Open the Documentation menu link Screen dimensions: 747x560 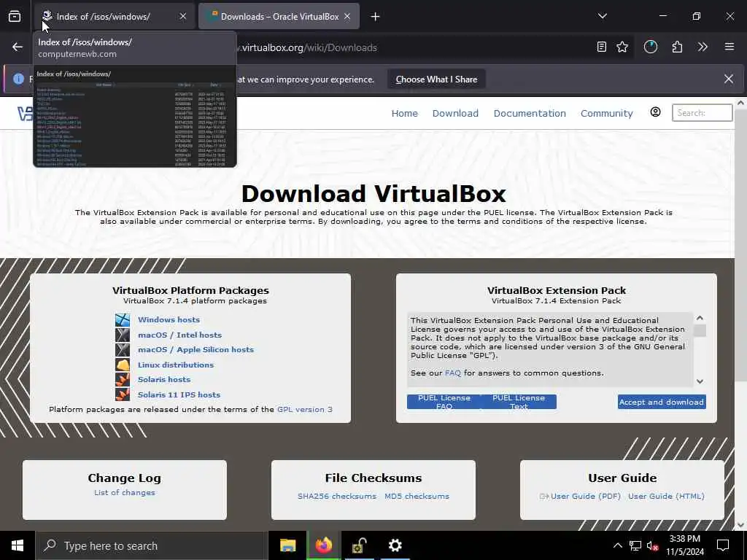pos(530,113)
